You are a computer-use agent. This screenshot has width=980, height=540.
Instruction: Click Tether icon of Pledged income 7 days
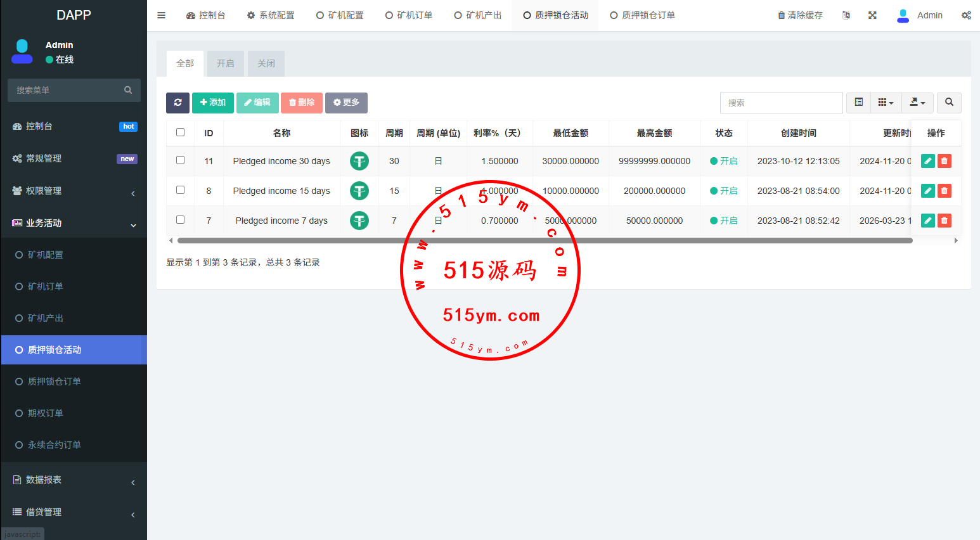click(x=359, y=221)
